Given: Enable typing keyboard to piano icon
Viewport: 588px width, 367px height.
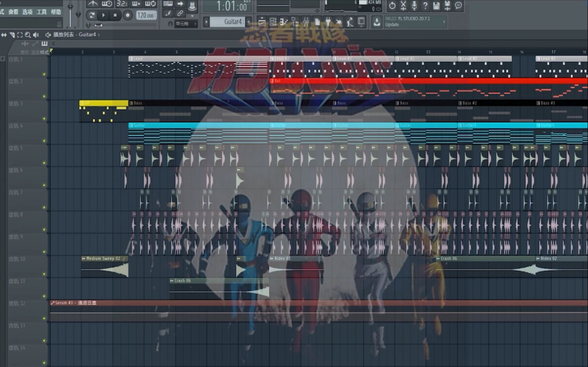Looking at the screenshot, I should [x=168, y=4].
